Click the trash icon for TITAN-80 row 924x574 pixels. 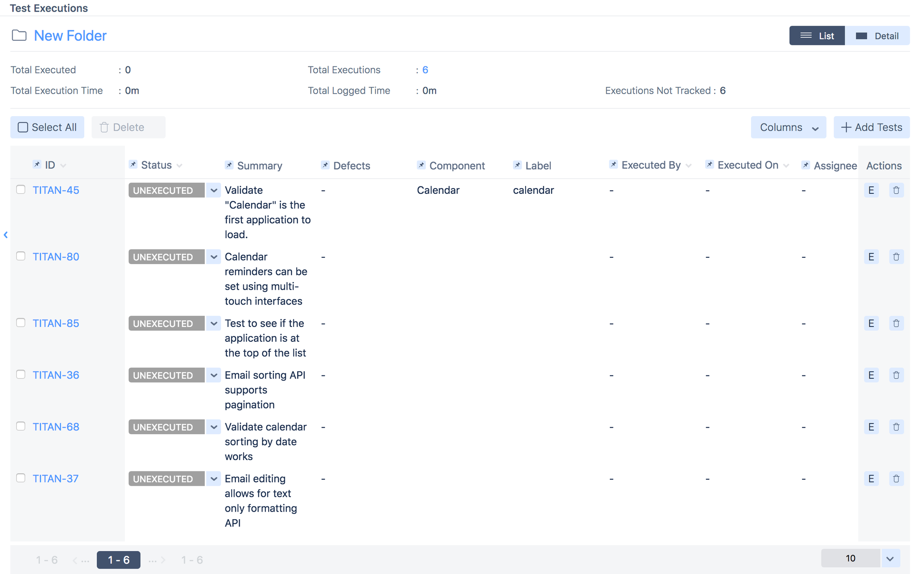(x=896, y=257)
